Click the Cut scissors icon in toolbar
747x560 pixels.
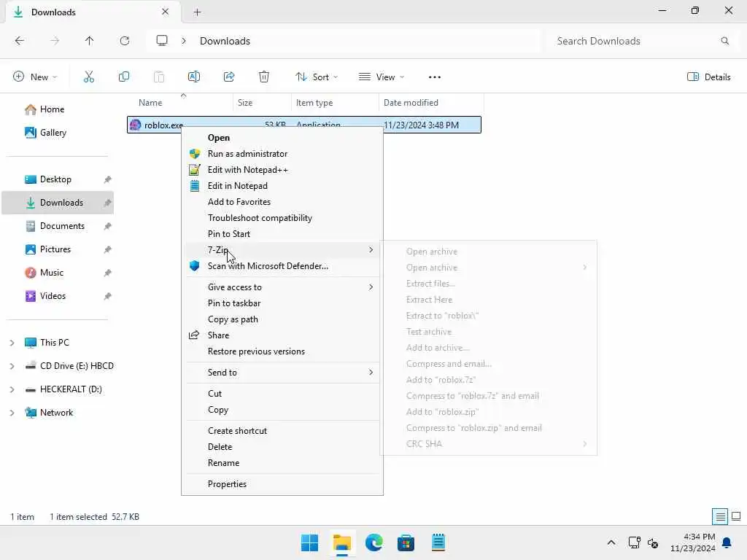point(89,77)
